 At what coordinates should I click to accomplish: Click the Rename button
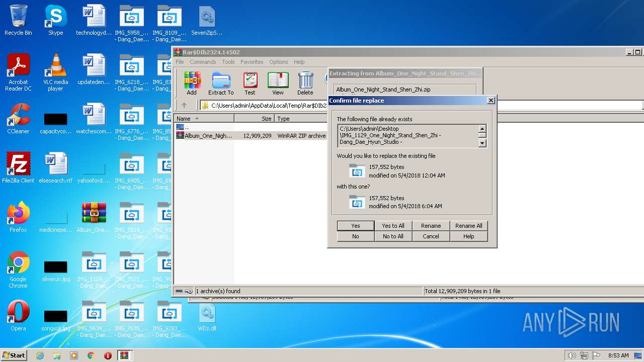pos(431,226)
